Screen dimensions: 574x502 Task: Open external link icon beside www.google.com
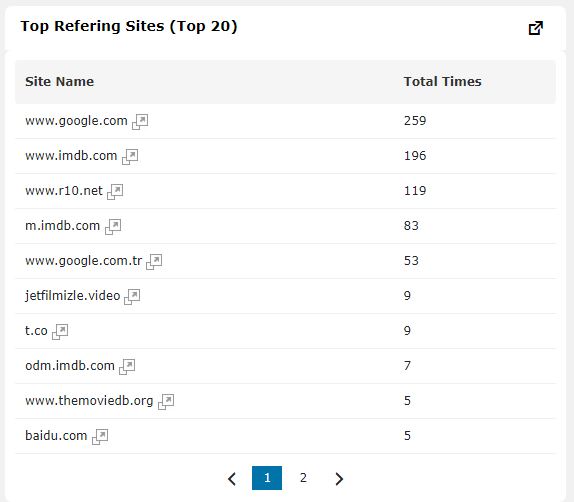[140, 122]
